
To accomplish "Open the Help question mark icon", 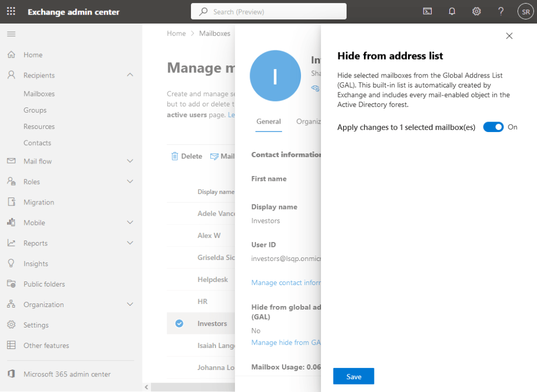I will click(500, 11).
